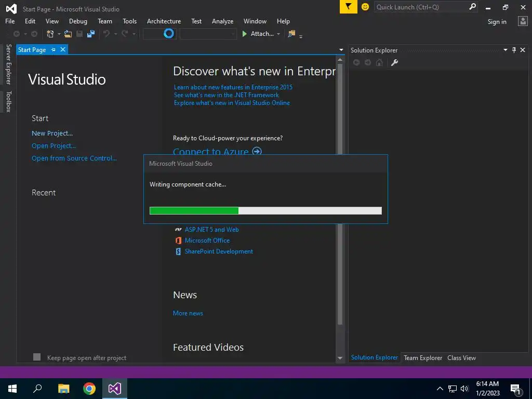Image resolution: width=532 pixels, height=399 pixels.
Task: Click the Save toolbar icon
Action: (x=79, y=34)
